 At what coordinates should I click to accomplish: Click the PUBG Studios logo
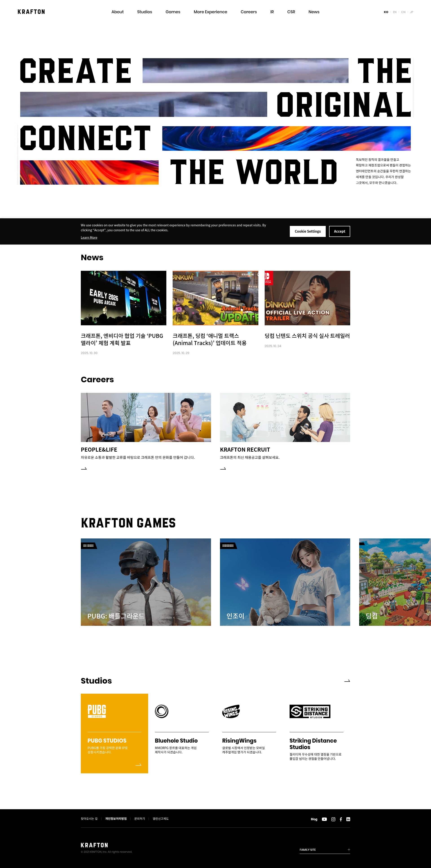(97, 711)
